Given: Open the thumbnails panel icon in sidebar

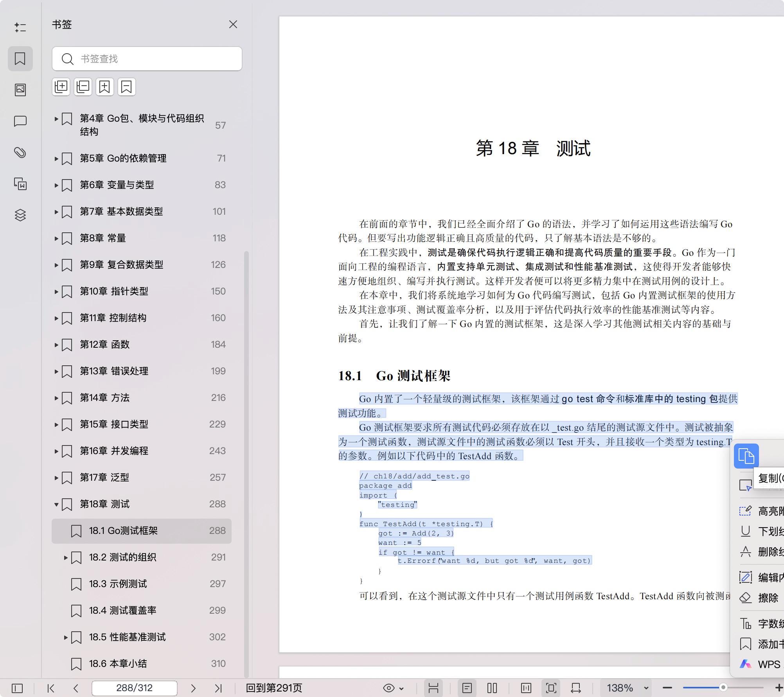Looking at the screenshot, I should click(x=20, y=90).
